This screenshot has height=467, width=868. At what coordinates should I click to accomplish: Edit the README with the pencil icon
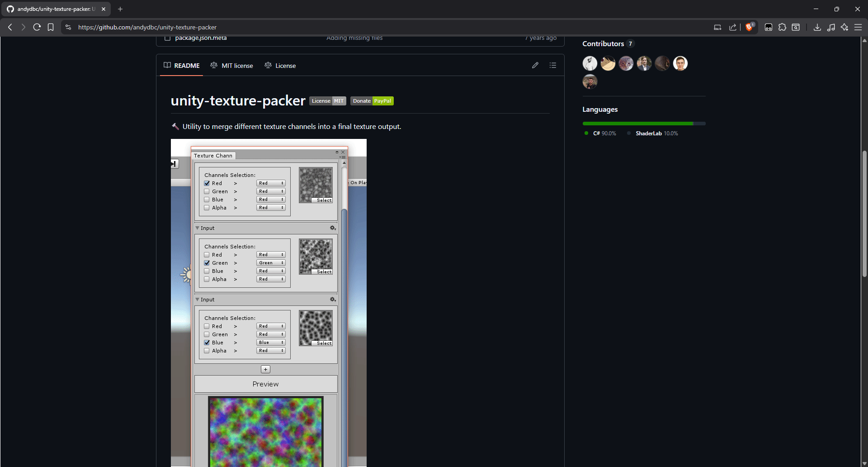[535, 65]
